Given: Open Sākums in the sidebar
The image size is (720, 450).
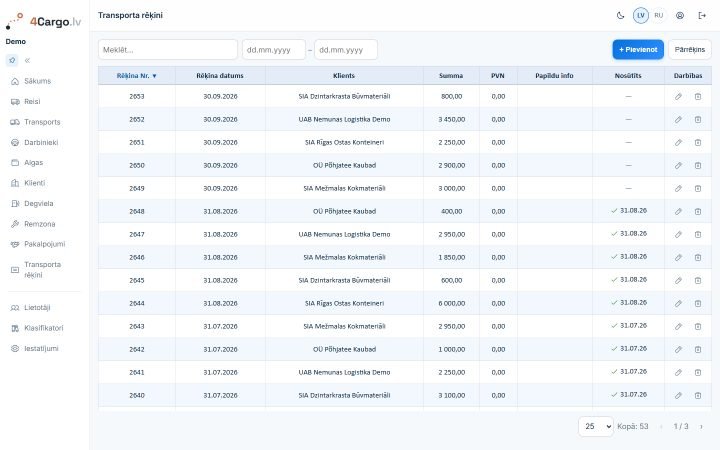Looking at the screenshot, I should [x=44, y=81].
